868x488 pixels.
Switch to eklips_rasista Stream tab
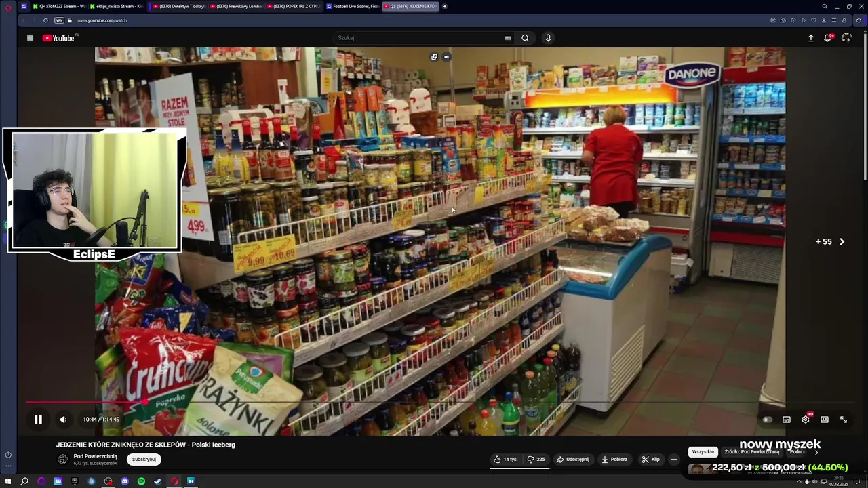point(117,6)
